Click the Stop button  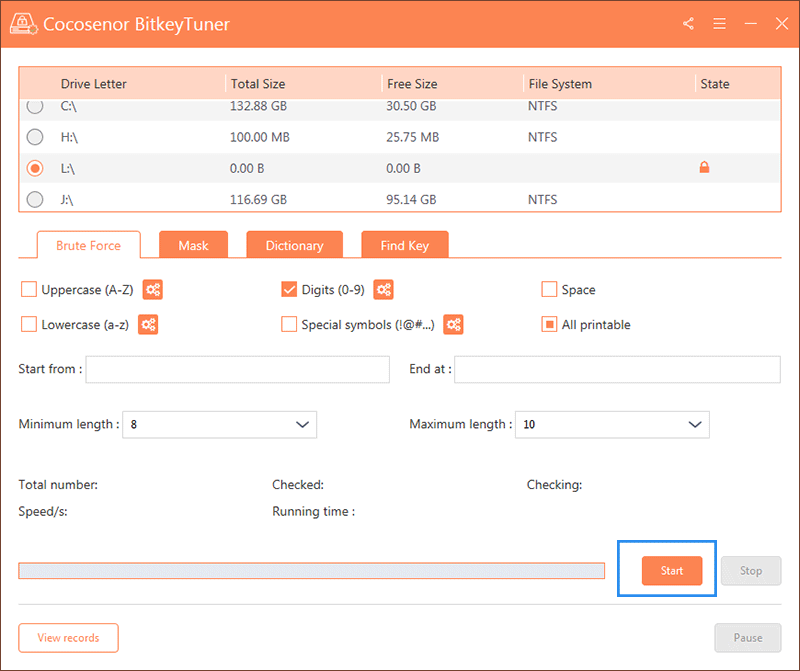[751, 570]
